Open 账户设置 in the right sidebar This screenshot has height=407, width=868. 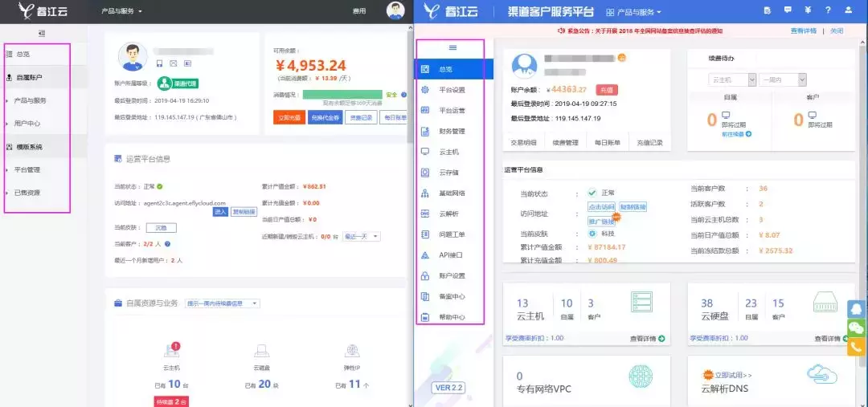pos(452,275)
